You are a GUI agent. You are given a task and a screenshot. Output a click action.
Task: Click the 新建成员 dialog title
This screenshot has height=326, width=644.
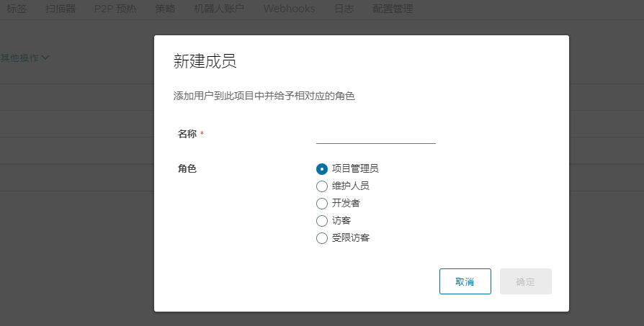click(x=205, y=62)
